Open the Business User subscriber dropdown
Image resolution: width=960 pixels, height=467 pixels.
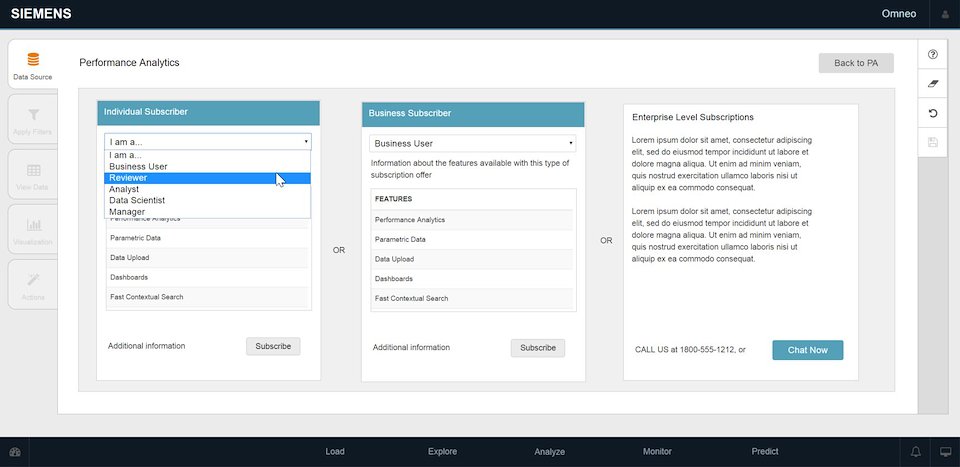coord(472,143)
